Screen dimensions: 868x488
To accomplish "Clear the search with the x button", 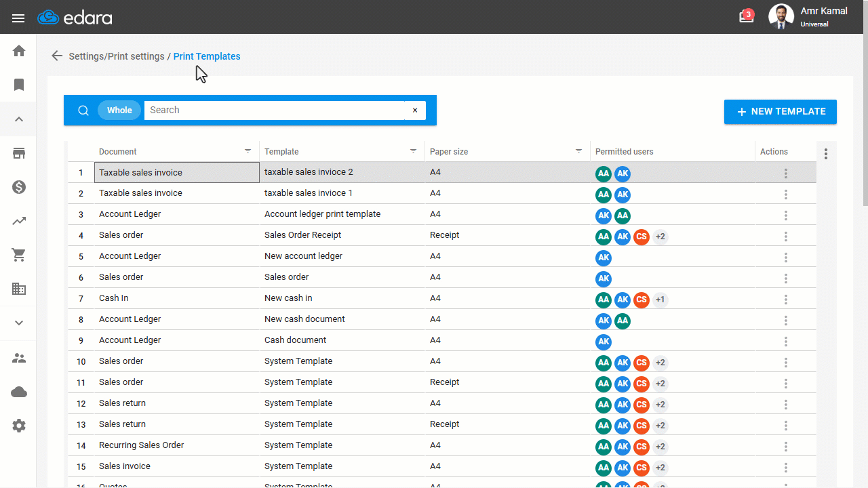I will (x=415, y=110).
